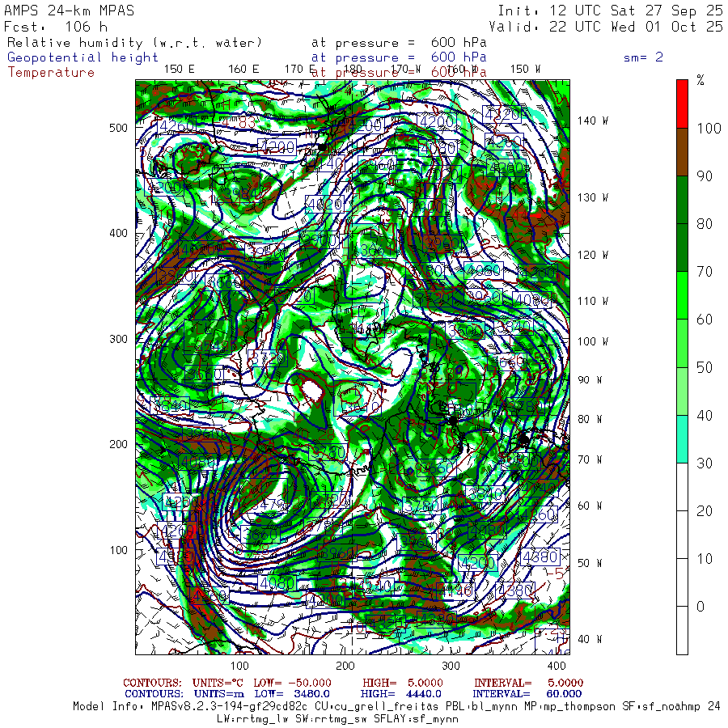The height and width of the screenshot is (728, 728).
Task: Click the '150 E' longitude label
Action: coord(179,69)
